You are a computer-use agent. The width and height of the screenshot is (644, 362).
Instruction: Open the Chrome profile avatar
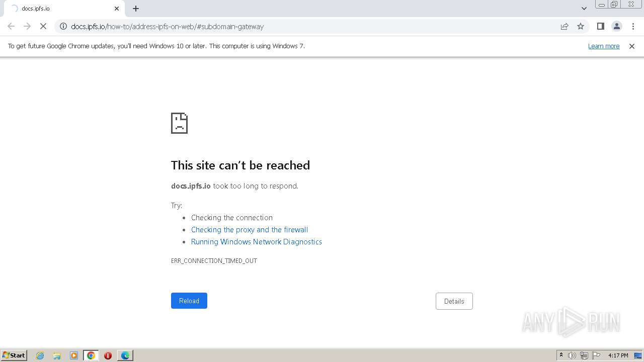pos(616,26)
